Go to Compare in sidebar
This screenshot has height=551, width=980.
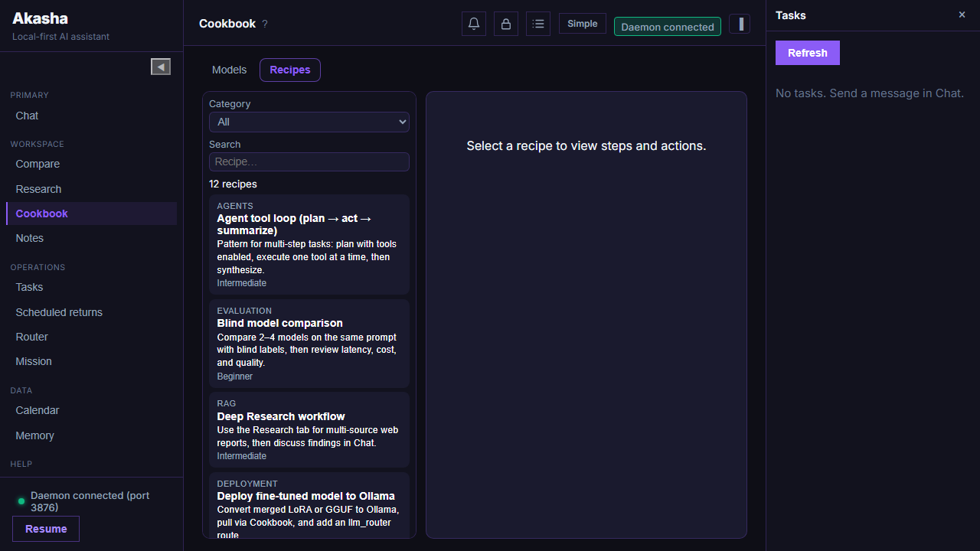91,164
